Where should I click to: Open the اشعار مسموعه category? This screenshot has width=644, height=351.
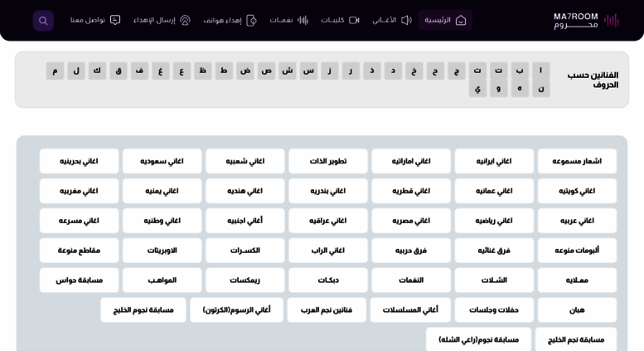tap(577, 161)
